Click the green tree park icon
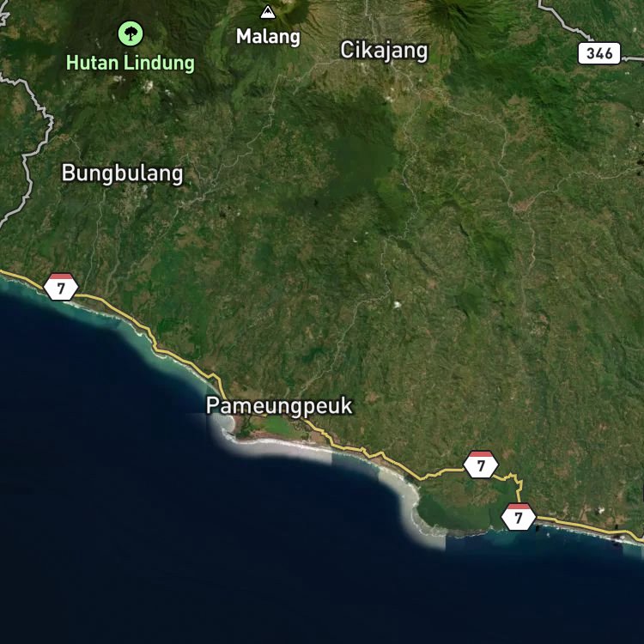644x644 pixels. (131, 33)
